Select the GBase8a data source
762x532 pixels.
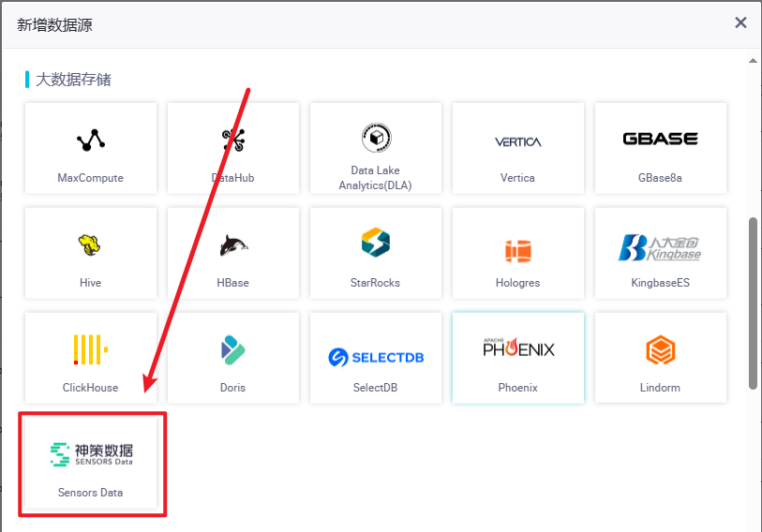click(x=661, y=148)
